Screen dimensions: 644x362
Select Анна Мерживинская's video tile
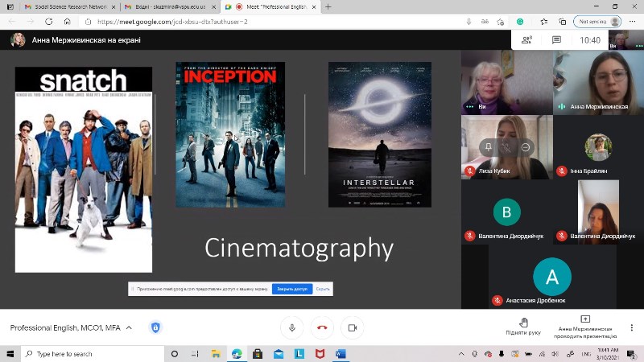[598, 82]
